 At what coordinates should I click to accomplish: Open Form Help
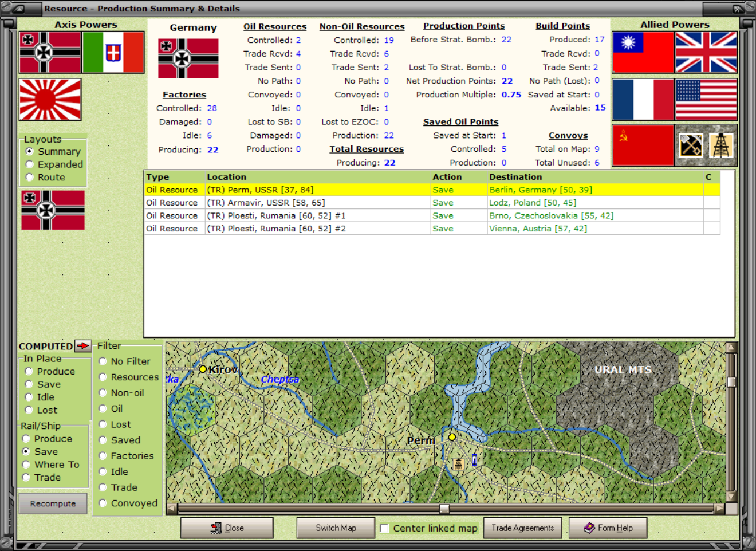pos(608,528)
